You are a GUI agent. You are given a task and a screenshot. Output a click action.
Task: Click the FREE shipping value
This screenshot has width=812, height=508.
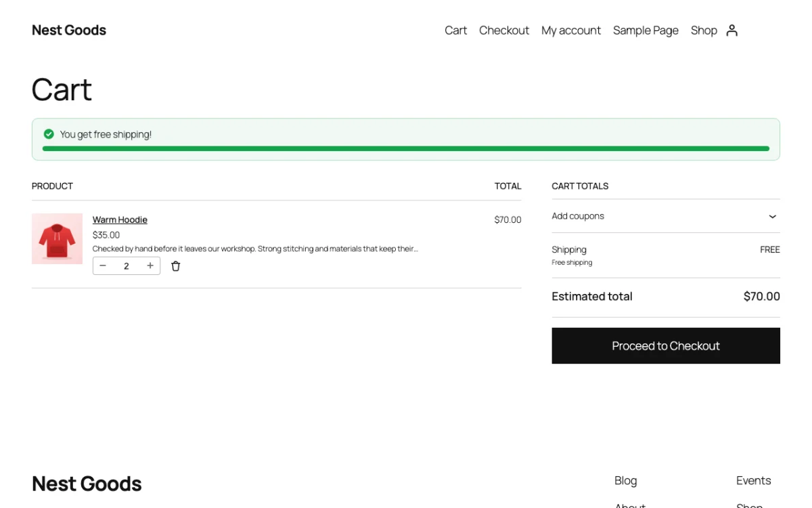(770, 249)
